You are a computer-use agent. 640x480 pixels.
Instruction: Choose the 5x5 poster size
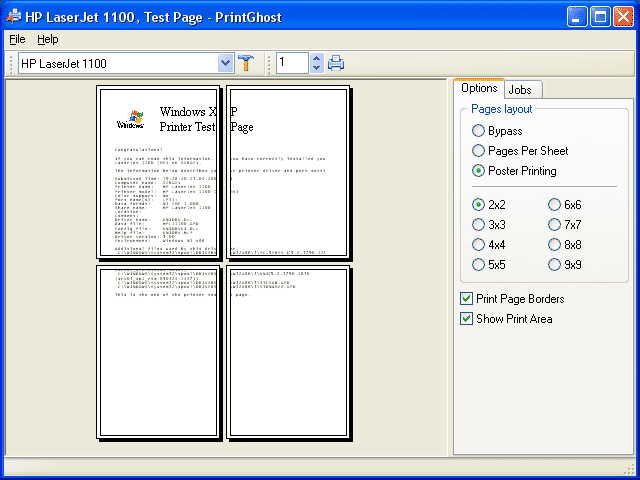coord(489,264)
